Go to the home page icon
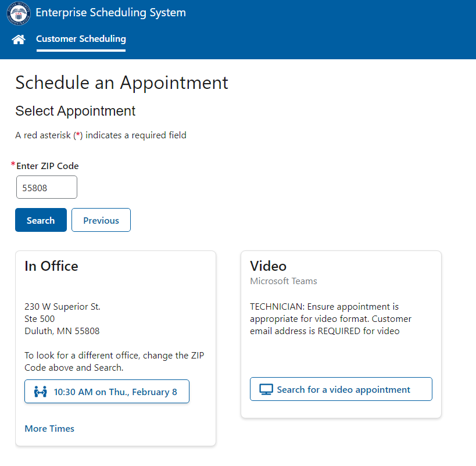Viewport: 476px width, 466px height. pyautogui.click(x=19, y=40)
